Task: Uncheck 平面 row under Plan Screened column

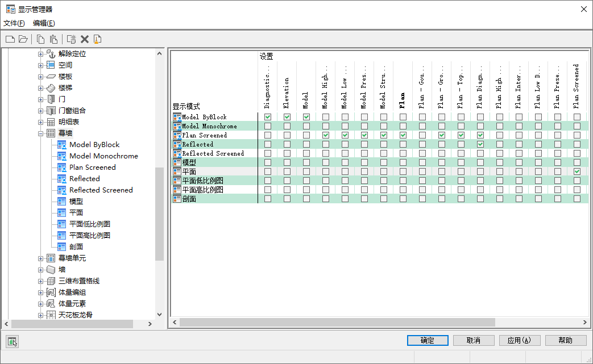Action: tap(577, 171)
